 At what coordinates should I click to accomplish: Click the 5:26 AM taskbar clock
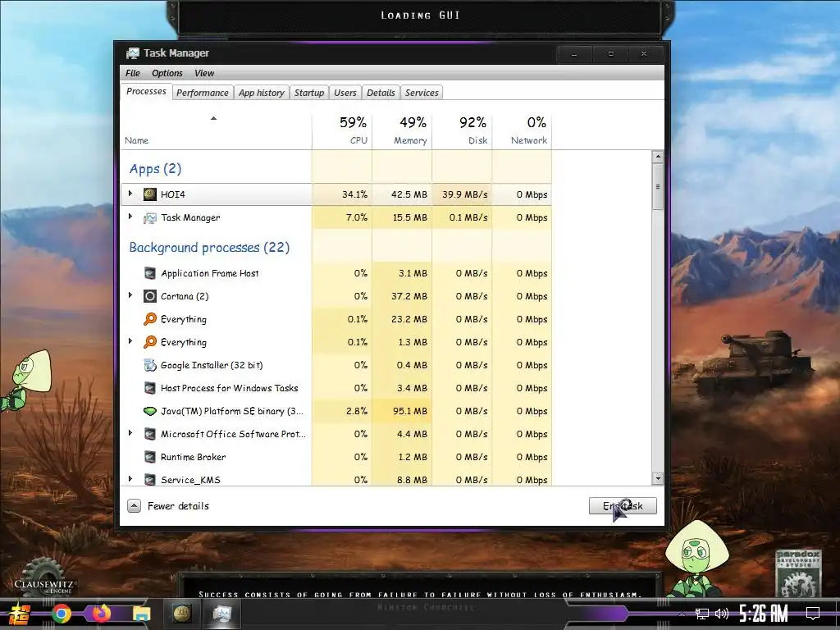(x=764, y=614)
